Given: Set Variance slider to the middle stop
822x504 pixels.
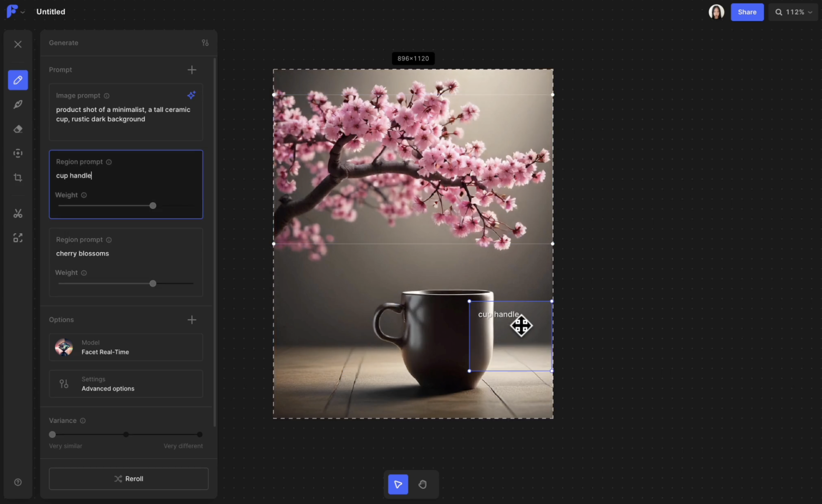Looking at the screenshot, I should 126,435.
